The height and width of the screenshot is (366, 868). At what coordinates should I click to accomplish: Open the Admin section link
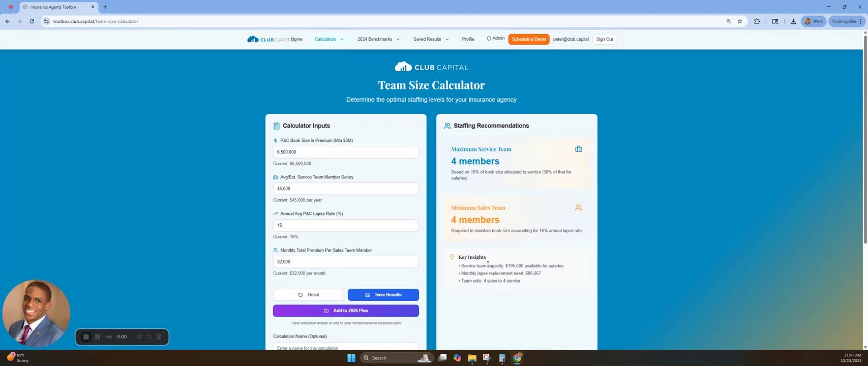pyautogui.click(x=496, y=39)
